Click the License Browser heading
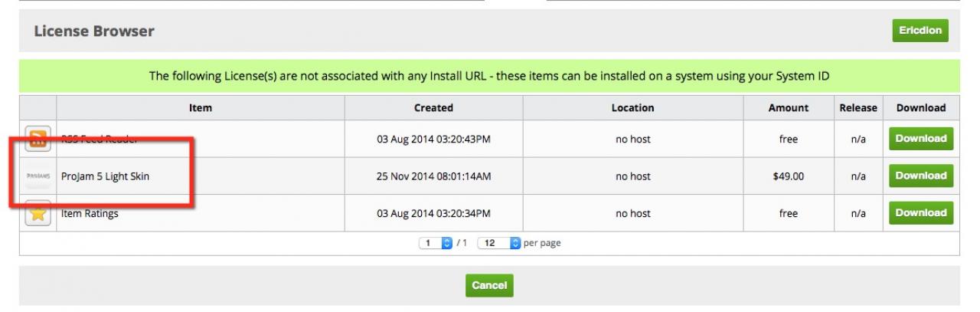Screen dimensions: 980x312 click(x=94, y=31)
